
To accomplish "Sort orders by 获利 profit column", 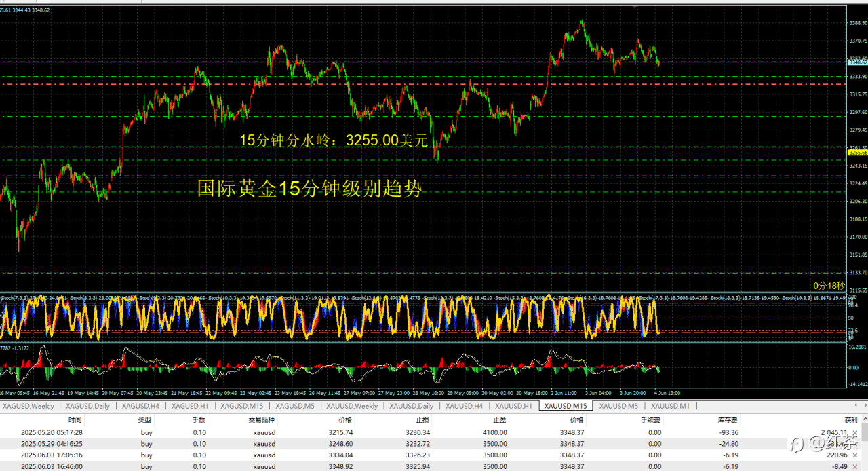I will click(851, 420).
